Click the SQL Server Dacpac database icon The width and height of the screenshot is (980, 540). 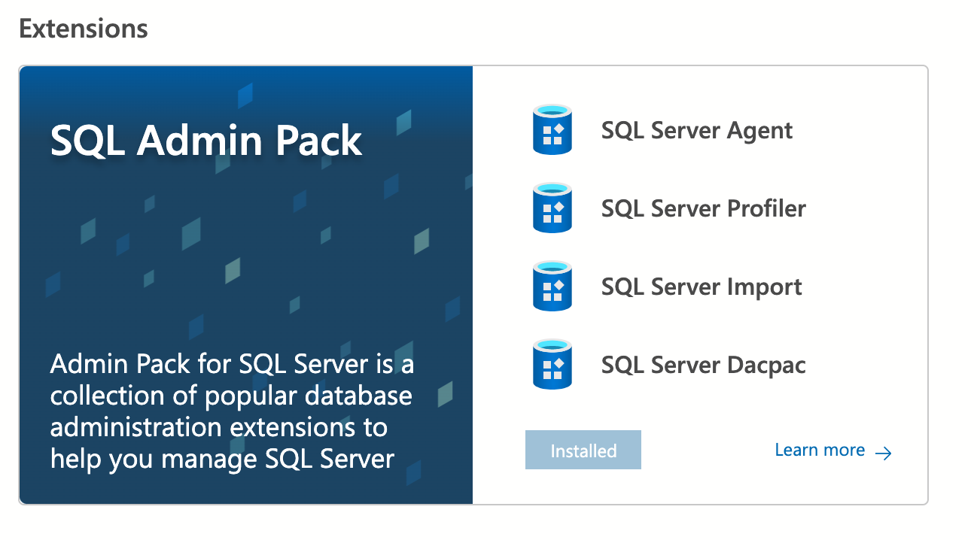[x=552, y=364]
